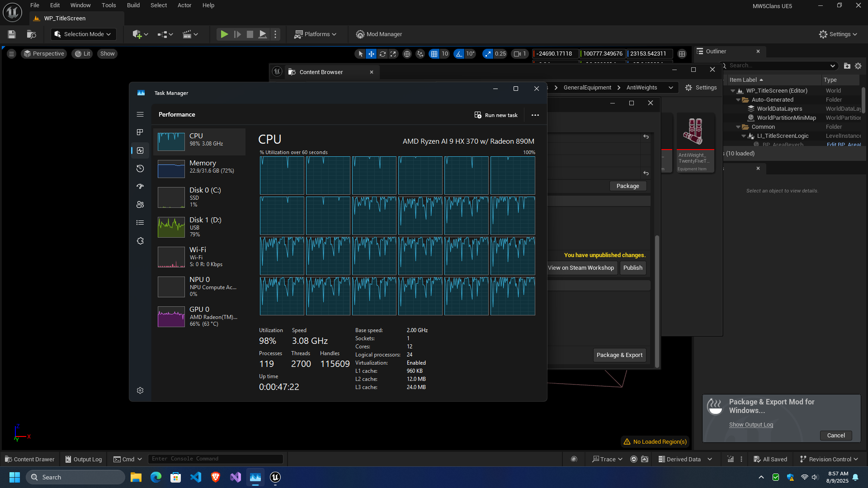This screenshot has width=868, height=488.
Task: Cancel the Package & Export notification
Action: [x=836, y=436]
